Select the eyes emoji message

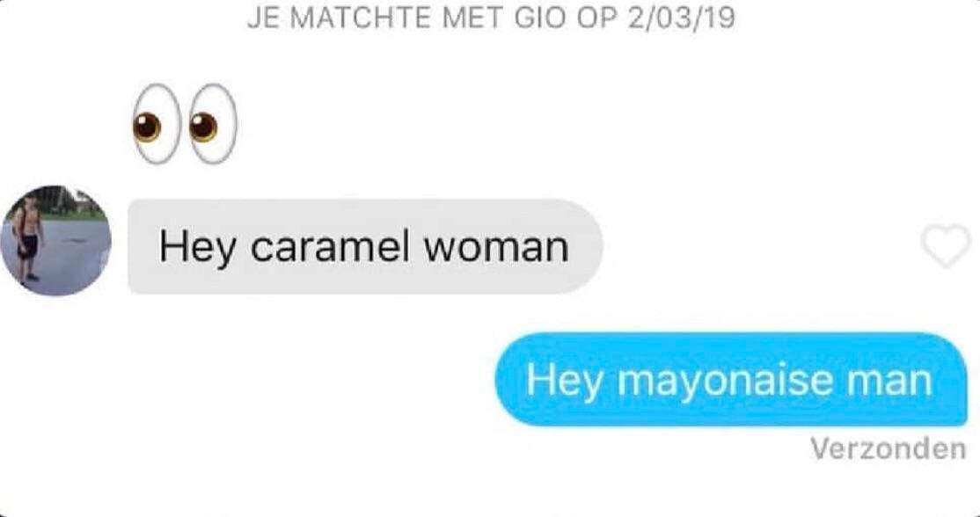pyautogui.click(x=186, y=123)
